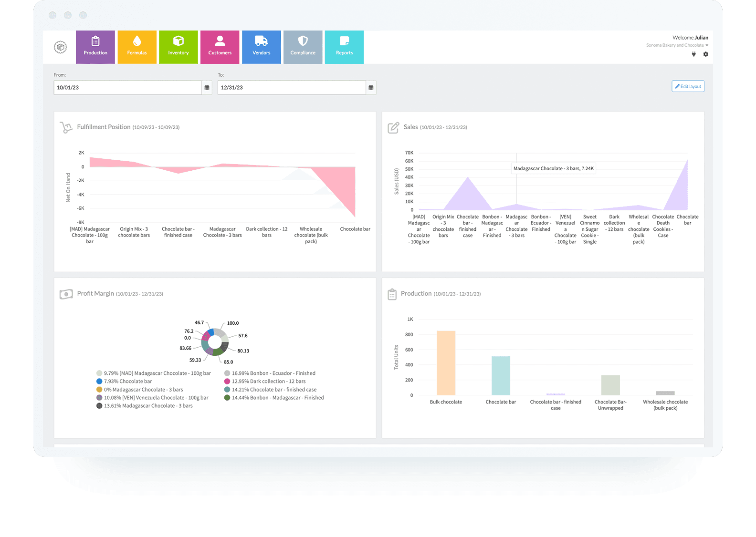Open the Formulas module tile
The image size is (756, 537).
click(137, 47)
